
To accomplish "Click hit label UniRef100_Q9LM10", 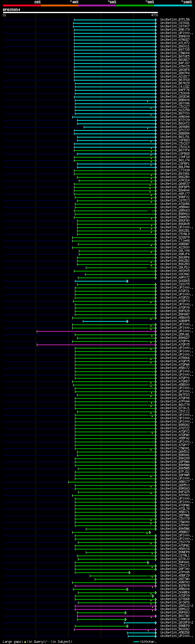I will (x=175, y=267).
